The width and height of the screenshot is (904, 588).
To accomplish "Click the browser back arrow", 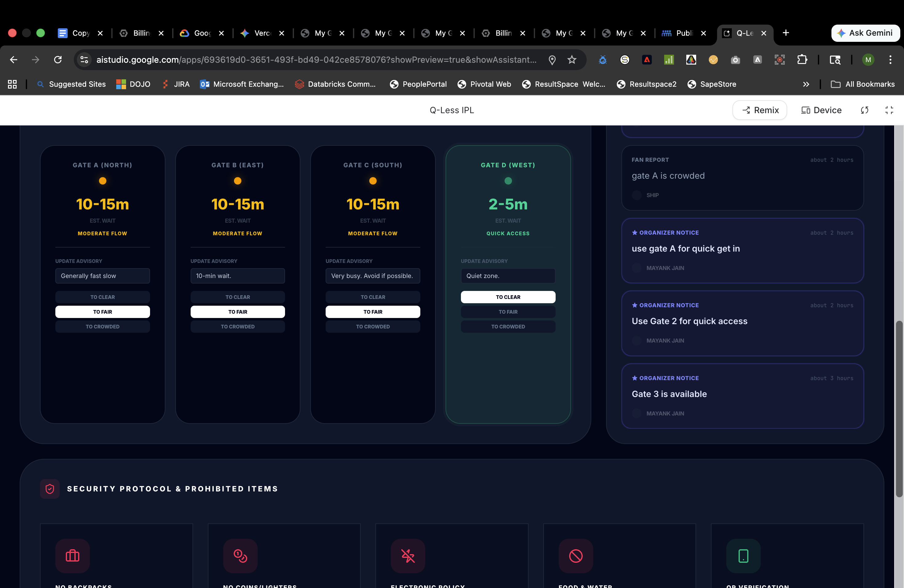I will [x=14, y=60].
